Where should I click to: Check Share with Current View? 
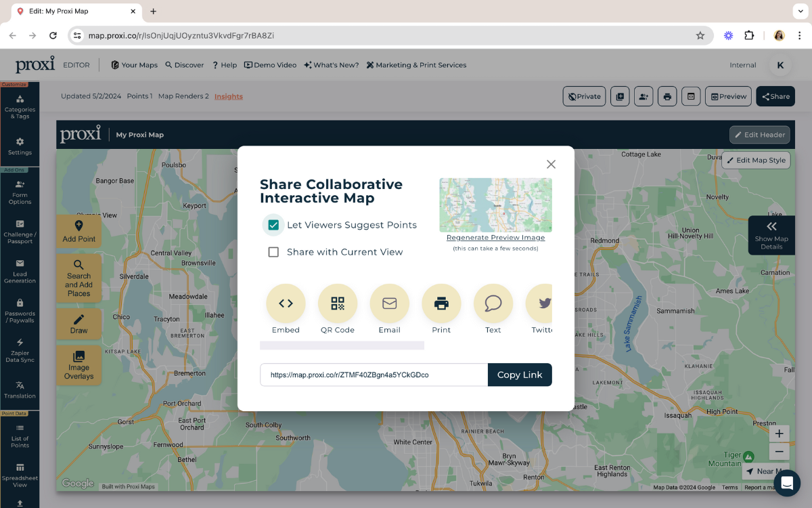coord(273,252)
